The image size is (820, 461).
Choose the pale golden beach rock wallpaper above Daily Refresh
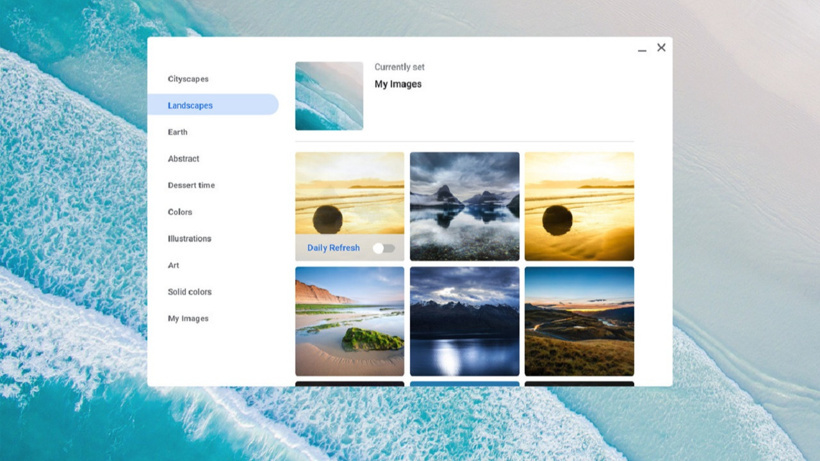click(x=349, y=193)
